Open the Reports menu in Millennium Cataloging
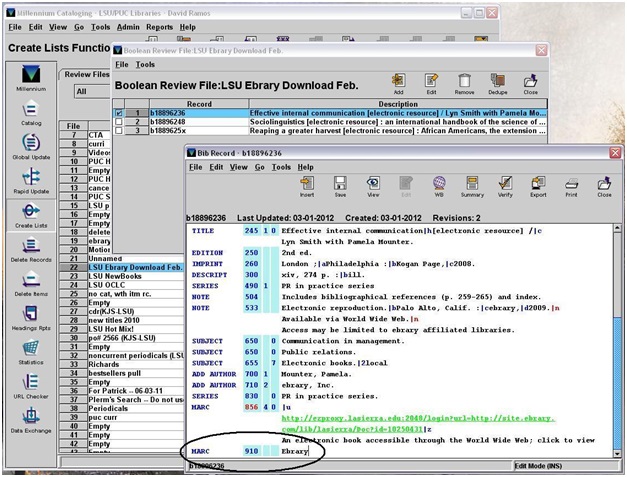 [159, 27]
